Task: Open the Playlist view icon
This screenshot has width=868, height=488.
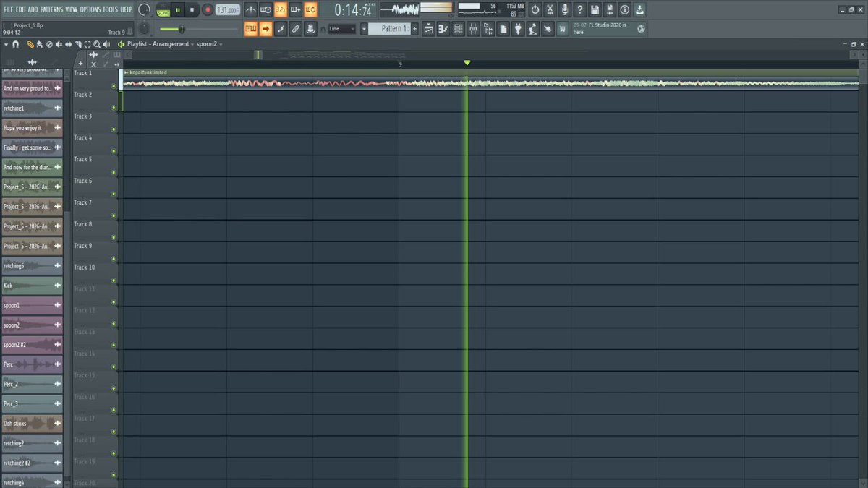Action: [429, 29]
